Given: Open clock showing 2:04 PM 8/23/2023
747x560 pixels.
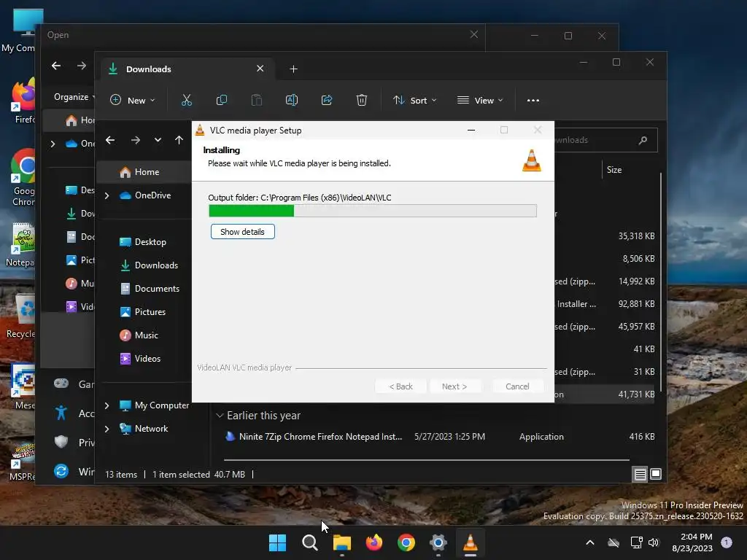Looking at the screenshot, I should 692,542.
